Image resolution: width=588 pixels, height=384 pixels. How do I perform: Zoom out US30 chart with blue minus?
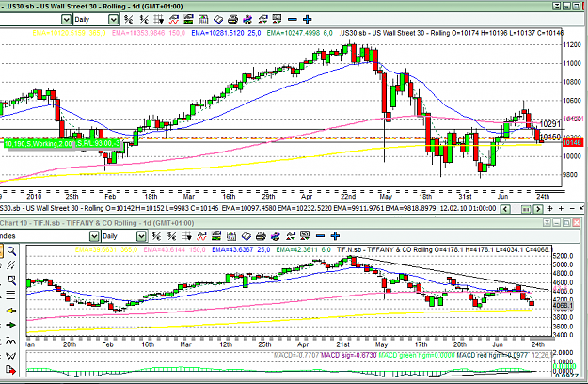pyautogui.click(x=293, y=19)
